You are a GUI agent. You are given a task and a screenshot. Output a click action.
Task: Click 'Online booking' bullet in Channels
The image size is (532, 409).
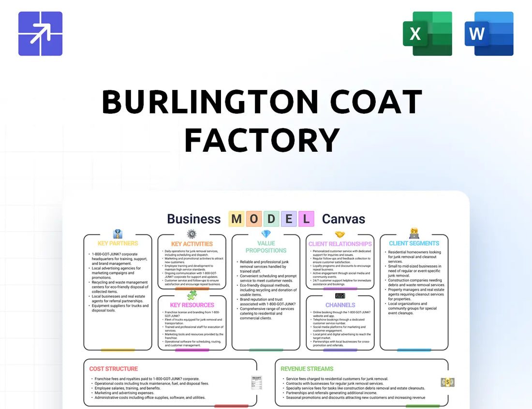point(340,314)
